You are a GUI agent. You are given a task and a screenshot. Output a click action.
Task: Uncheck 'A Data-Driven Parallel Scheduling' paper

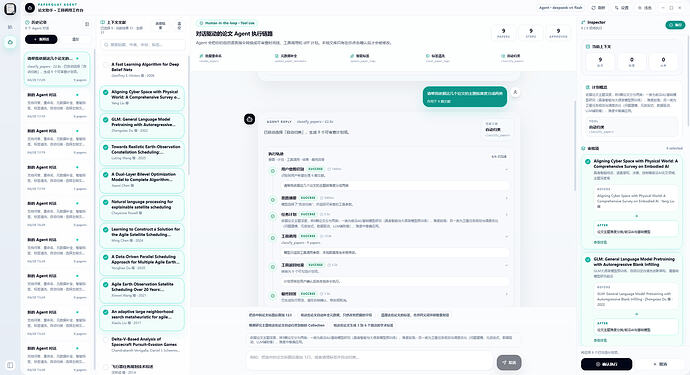tap(106, 257)
